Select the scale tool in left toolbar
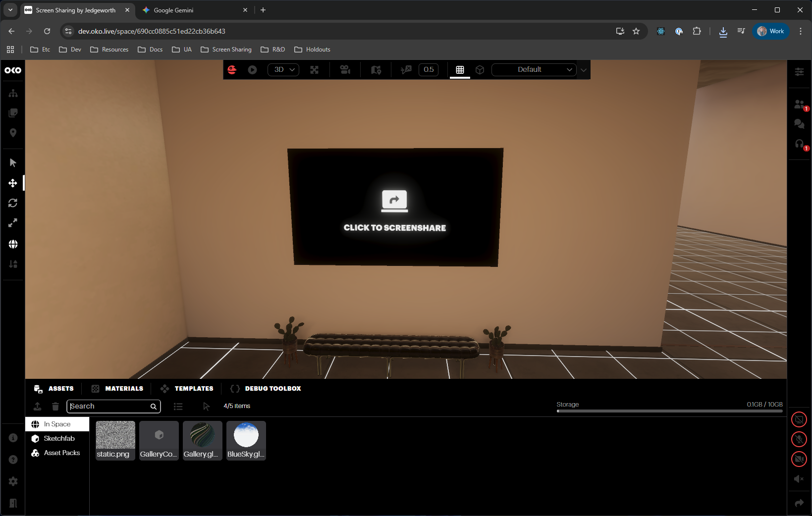 point(13,223)
